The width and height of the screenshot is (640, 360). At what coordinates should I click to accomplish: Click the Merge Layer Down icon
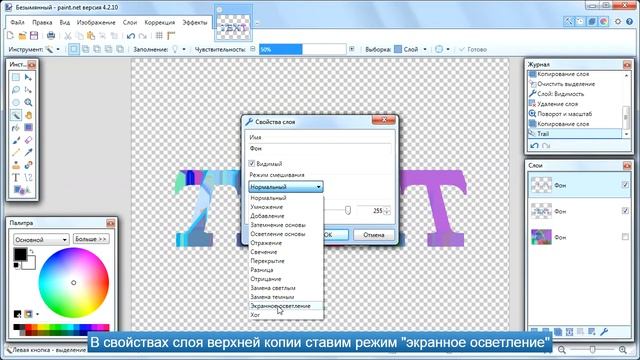(x=569, y=332)
